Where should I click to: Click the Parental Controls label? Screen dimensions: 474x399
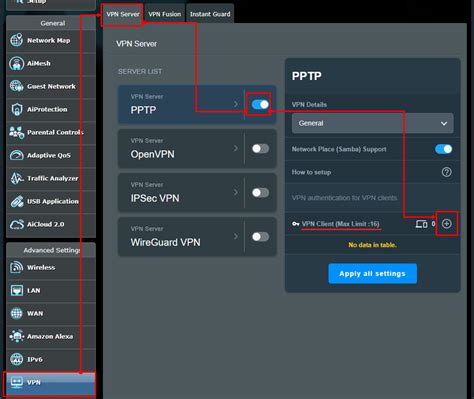tap(55, 132)
